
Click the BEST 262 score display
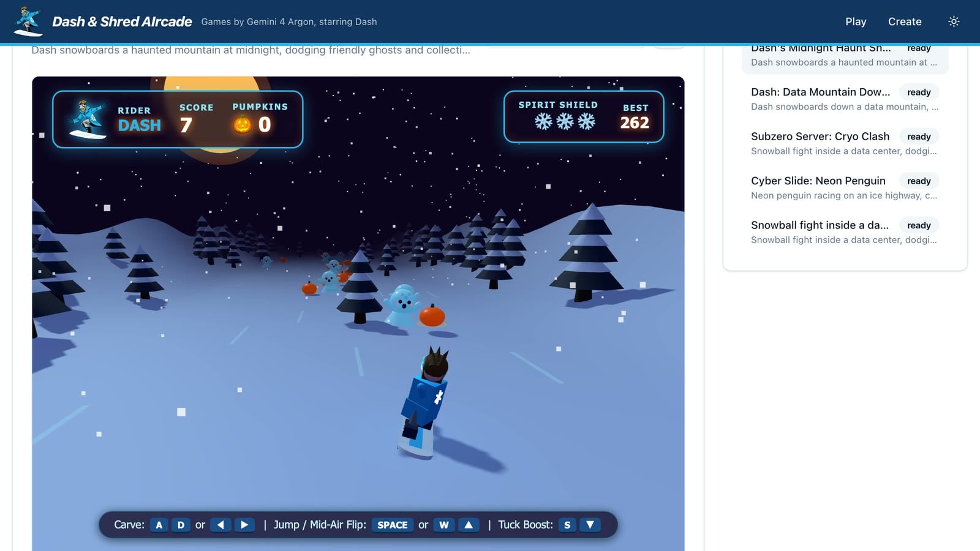[635, 117]
